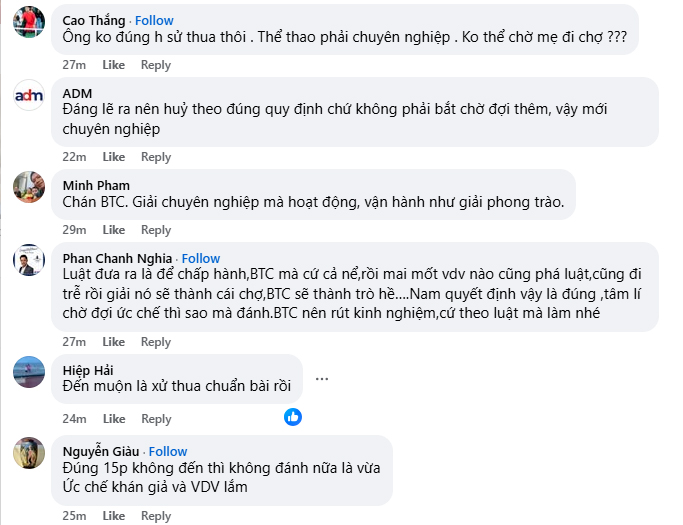Screen dimensions: 683x525
Task: Follow Nguyễn Giàu
Action: pos(168,451)
